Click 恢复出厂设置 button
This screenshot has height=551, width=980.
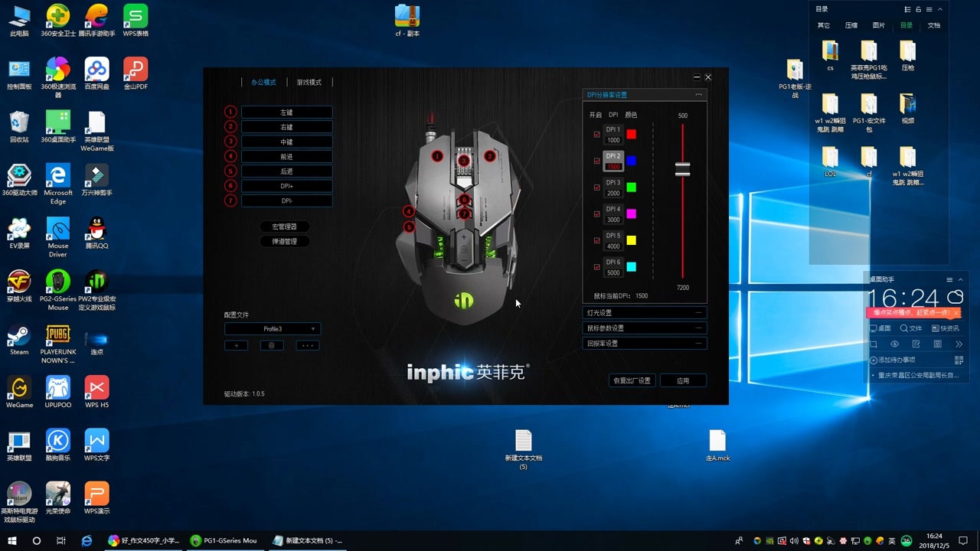click(632, 380)
